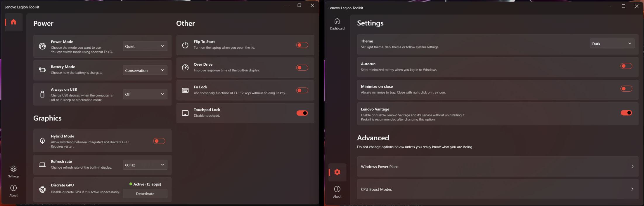Open Windows Power Plans row
This screenshot has height=206, width=644.
point(498,167)
